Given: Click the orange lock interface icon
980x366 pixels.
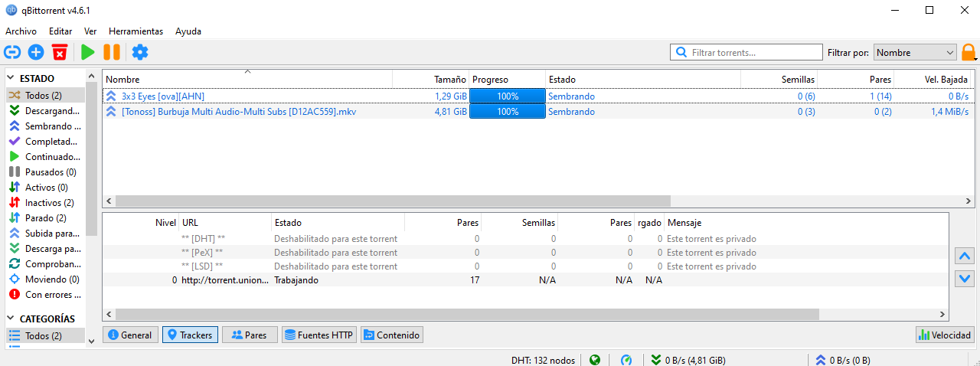Looking at the screenshot, I should click(969, 53).
